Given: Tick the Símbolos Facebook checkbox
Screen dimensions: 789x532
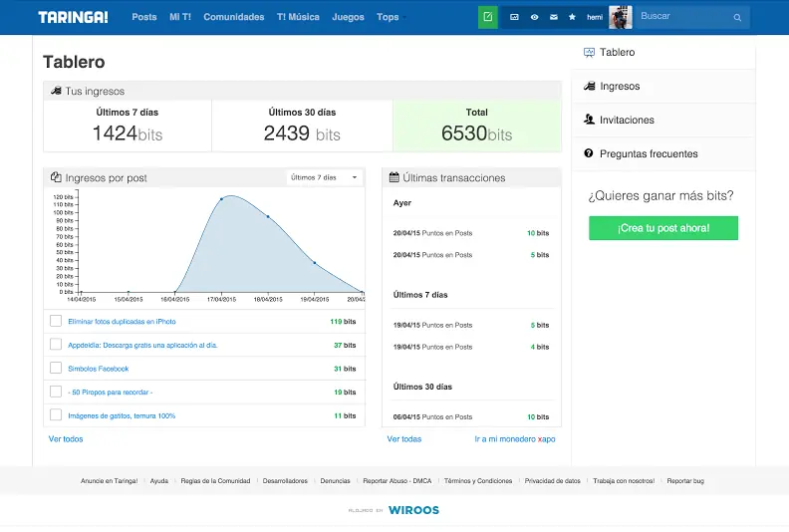Looking at the screenshot, I should [x=56, y=368].
